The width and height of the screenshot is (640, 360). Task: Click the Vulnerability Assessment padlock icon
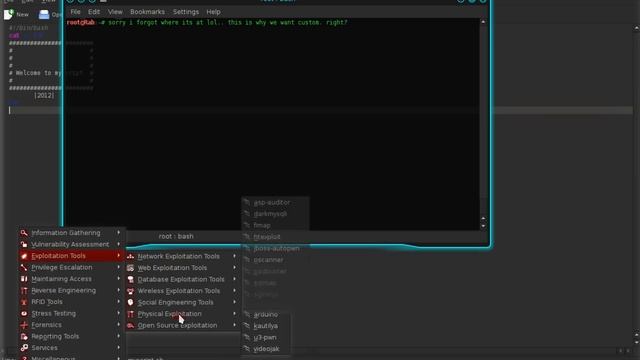(x=24, y=244)
